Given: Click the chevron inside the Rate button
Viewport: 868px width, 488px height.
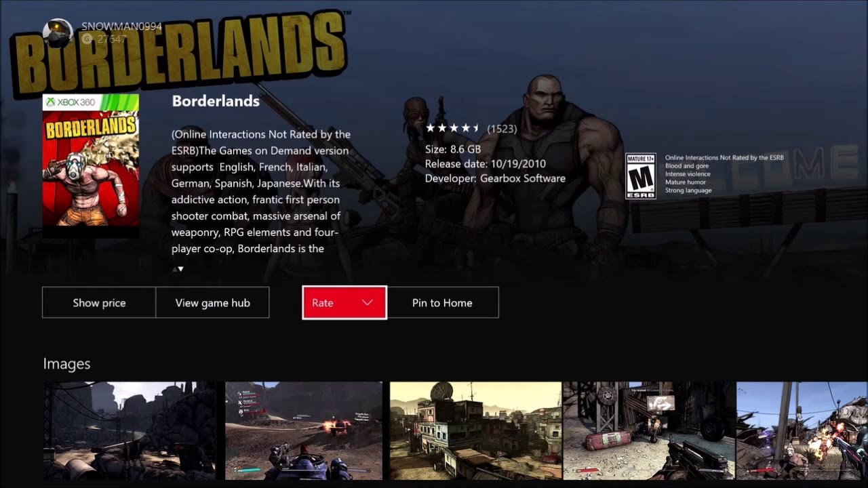Looking at the screenshot, I should tap(367, 303).
